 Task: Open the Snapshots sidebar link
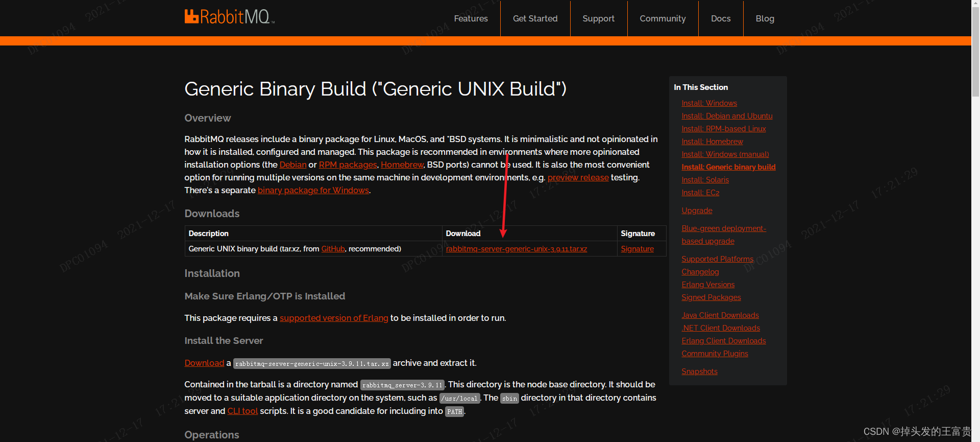(699, 371)
